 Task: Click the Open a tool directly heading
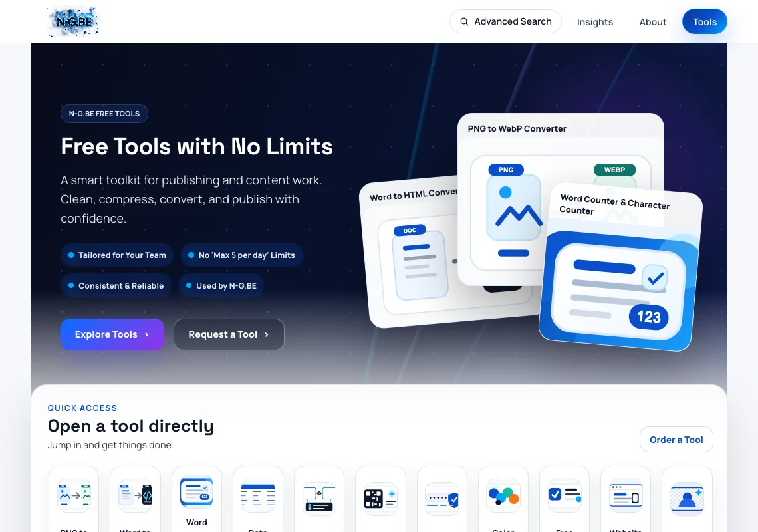130,426
